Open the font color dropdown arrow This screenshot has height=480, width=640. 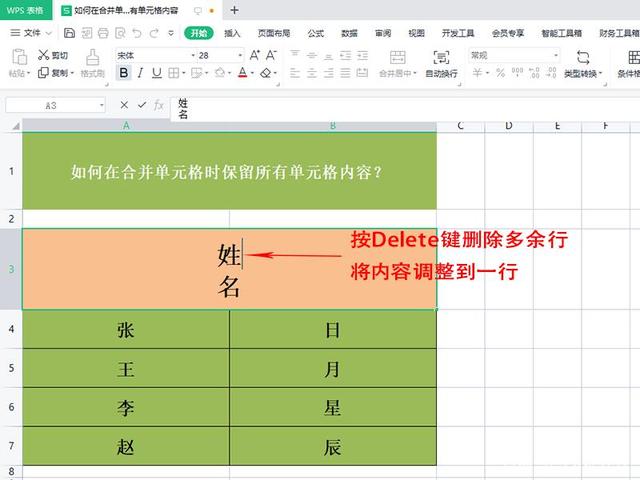[x=252, y=73]
